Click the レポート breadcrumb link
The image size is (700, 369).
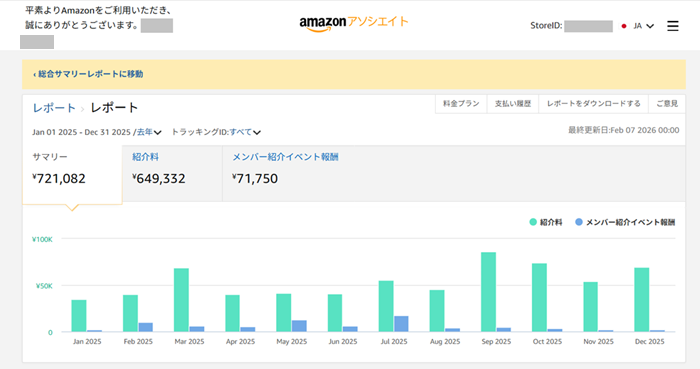pos(54,108)
